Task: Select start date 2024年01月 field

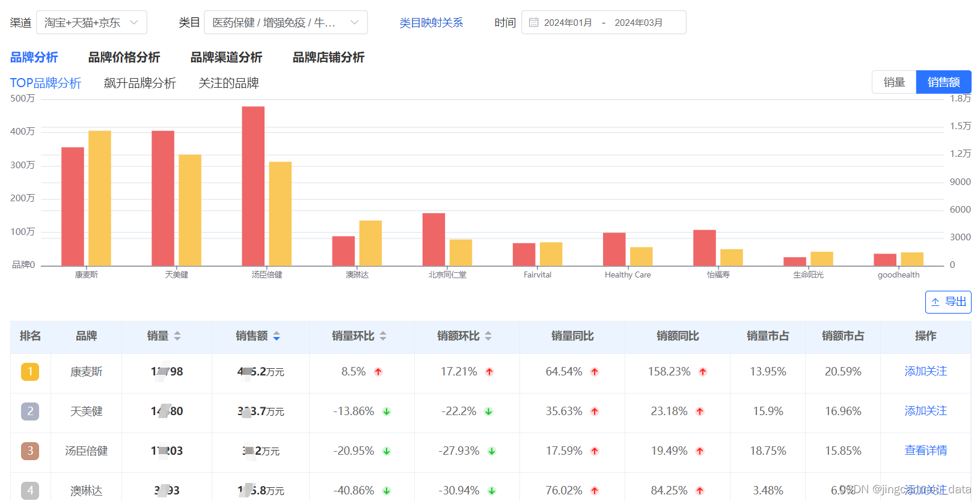Action: (x=568, y=22)
